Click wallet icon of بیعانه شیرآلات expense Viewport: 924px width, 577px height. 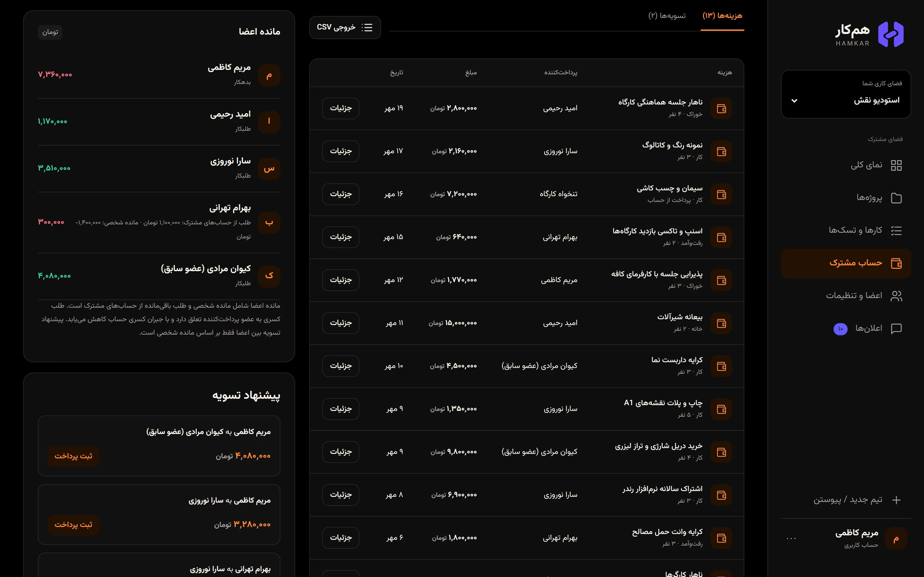pyautogui.click(x=721, y=323)
